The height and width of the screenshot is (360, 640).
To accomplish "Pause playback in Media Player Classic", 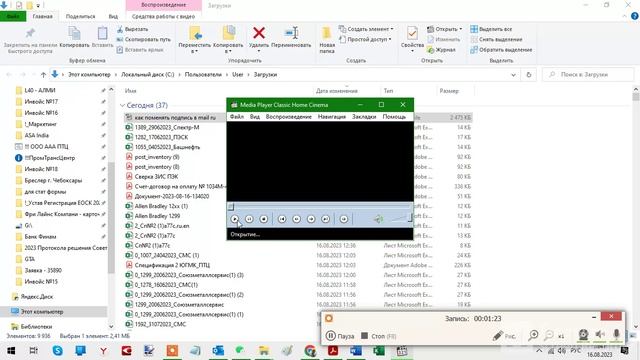I will [x=249, y=219].
